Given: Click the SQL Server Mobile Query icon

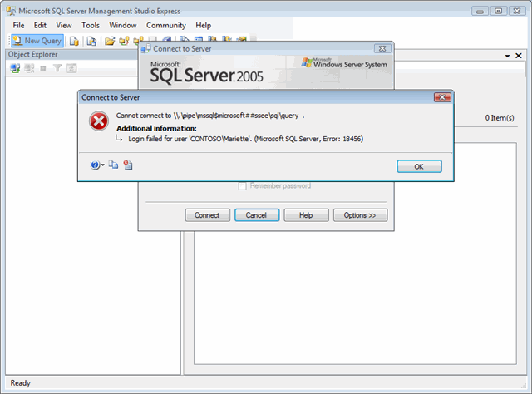Looking at the screenshot, I should 91,41.
